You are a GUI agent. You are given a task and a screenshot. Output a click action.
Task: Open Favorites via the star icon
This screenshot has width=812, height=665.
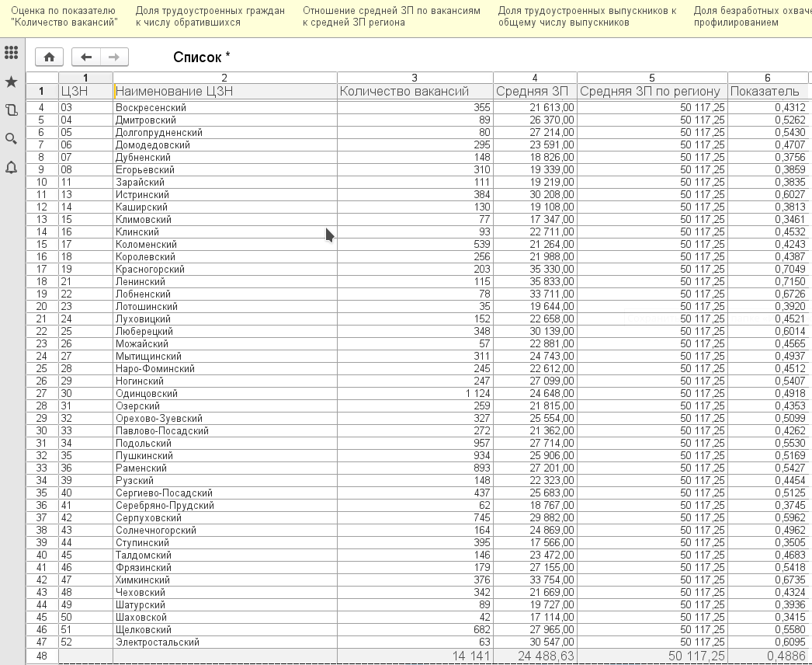(11, 82)
